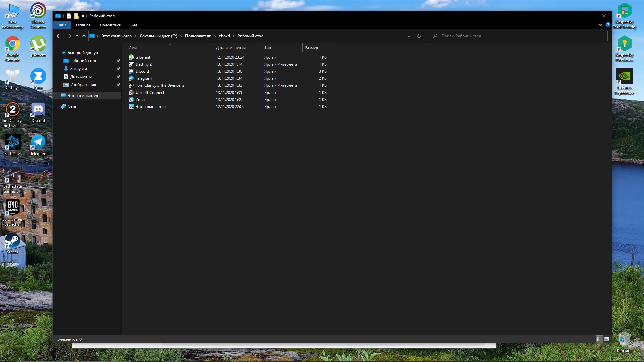The width and height of the screenshot is (644, 362).
Task: Open the Поделиться ribbon tab
Action: 110,25
